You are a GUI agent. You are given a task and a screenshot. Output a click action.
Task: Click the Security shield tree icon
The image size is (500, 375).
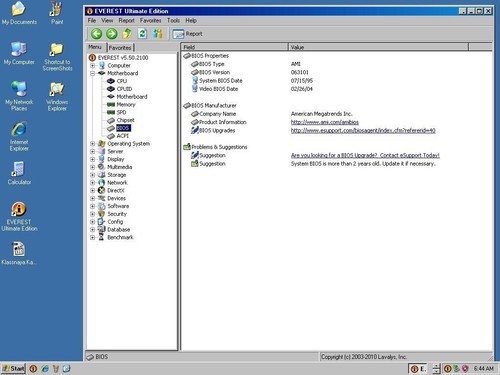(101, 214)
